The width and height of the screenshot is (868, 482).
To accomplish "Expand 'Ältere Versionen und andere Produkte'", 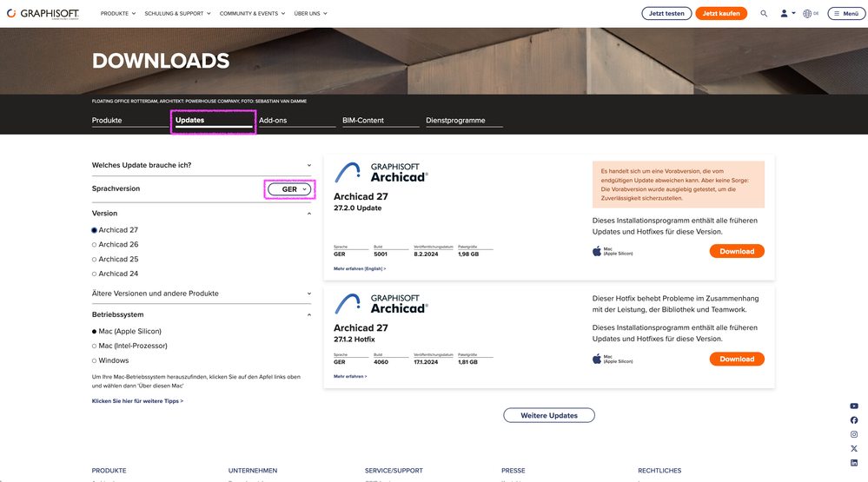I will pos(202,294).
